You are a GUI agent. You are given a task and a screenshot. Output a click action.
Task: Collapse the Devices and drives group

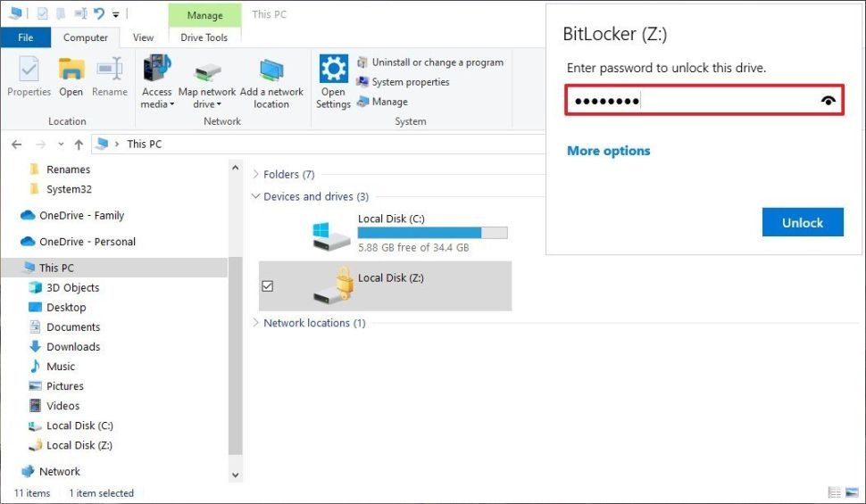(255, 196)
